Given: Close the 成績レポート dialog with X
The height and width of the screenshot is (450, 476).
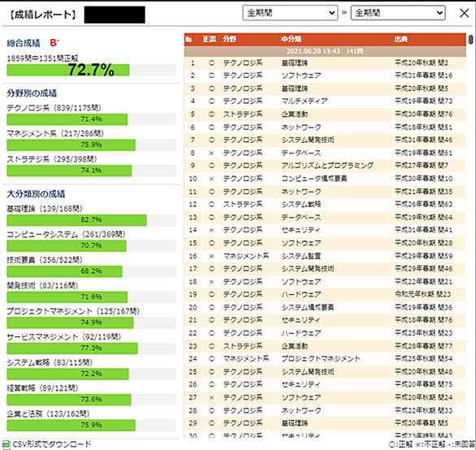Looking at the screenshot, I should tap(464, 13).
